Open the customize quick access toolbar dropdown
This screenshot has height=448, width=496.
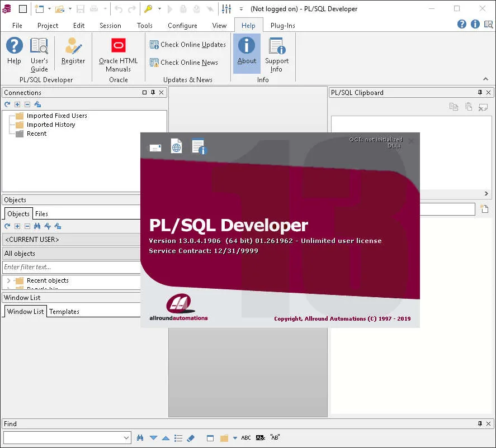pos(241,9)
